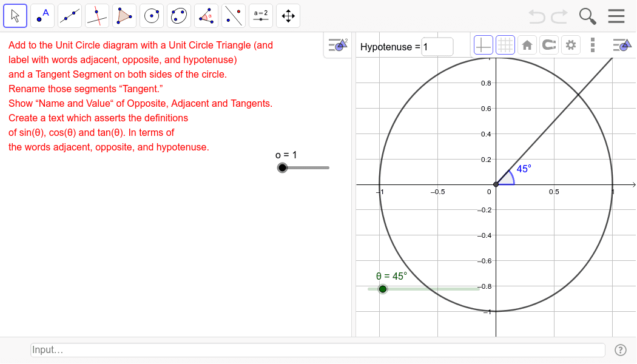
Task: Select the Move Graphics View tool
Action: 288,16
